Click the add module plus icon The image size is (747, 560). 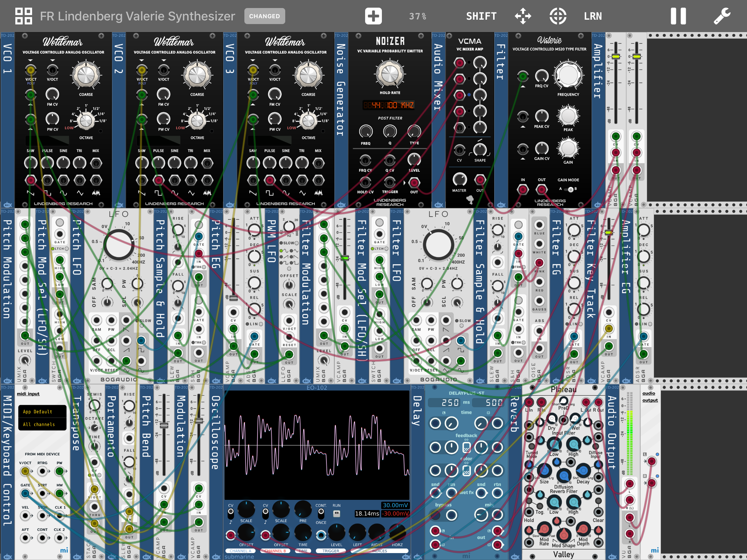(373, 16)
